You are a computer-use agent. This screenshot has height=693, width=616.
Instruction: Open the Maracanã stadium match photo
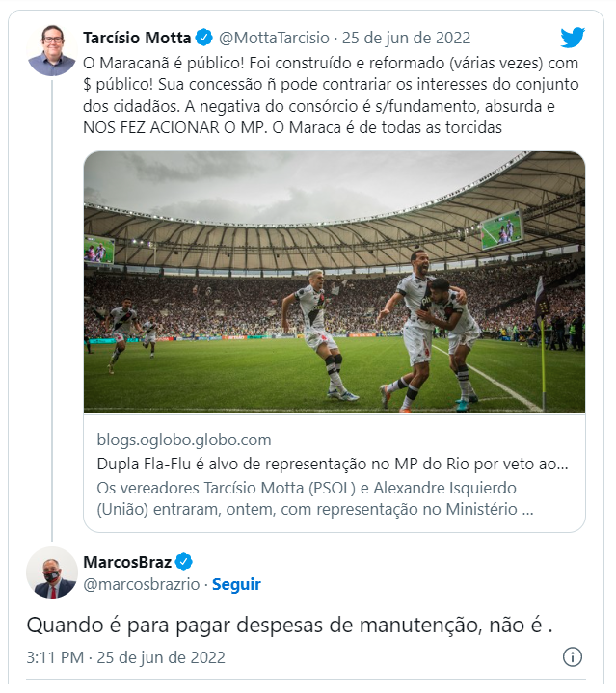334,282
